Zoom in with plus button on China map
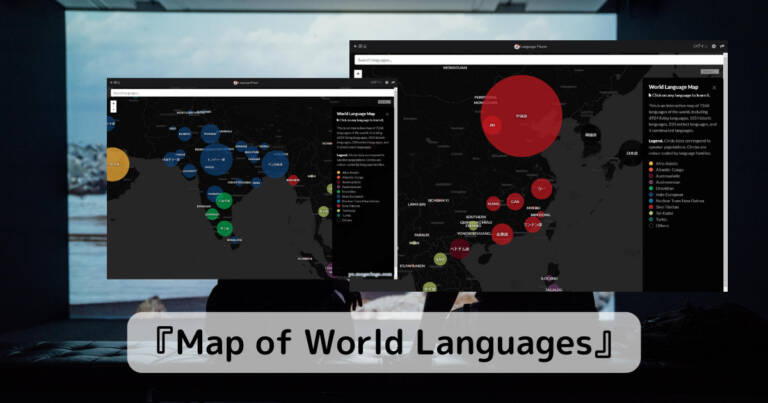 (358, 73)
